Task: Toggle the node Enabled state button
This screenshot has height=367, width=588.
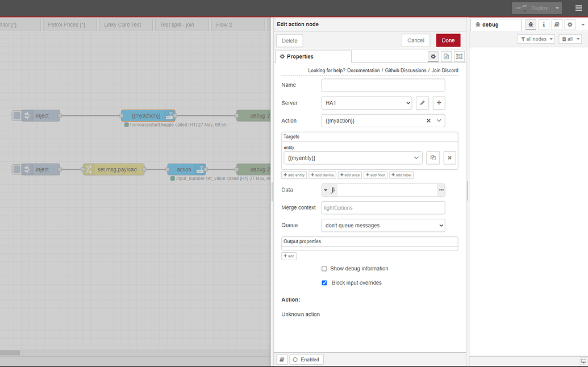Action: click(306, 360)
